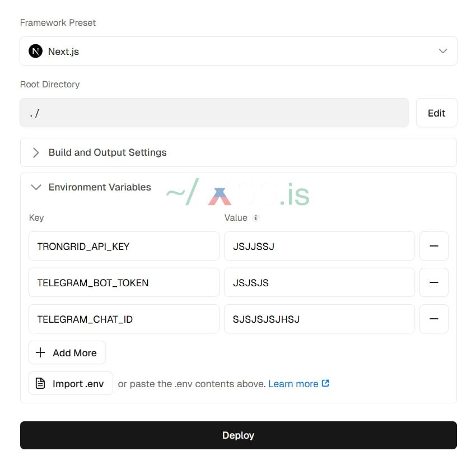Open the Learn more link
Image resolution: width=476 pixels, height=465 pixels.
coord(293,384)
